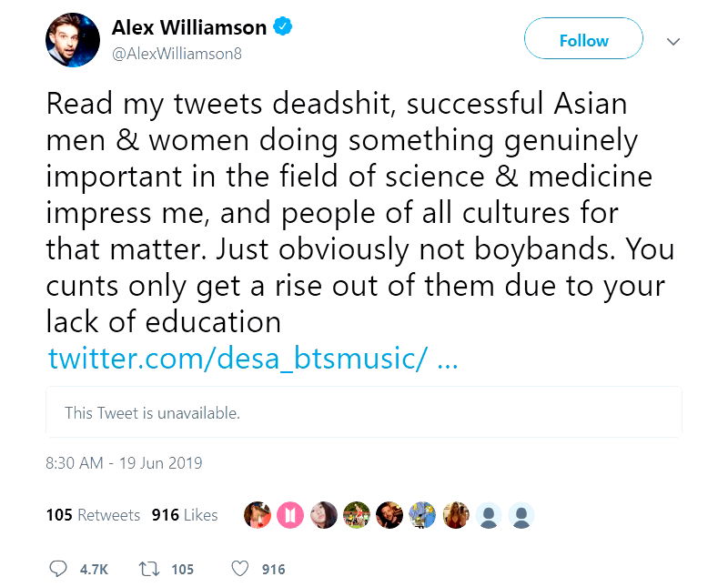The image size is (728, 587).
Task: View the 916 Likes list
Action: (x=185, y=515)
